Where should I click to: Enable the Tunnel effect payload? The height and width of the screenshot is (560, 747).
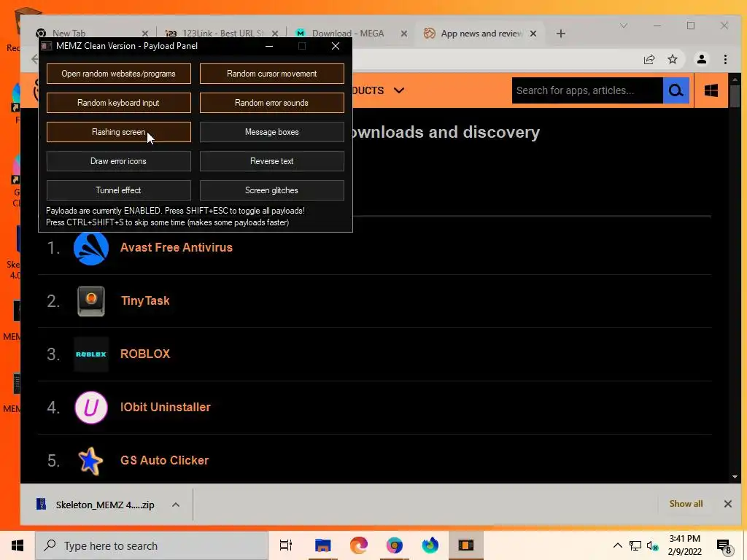pyautogui.click(x=119, y=190)
